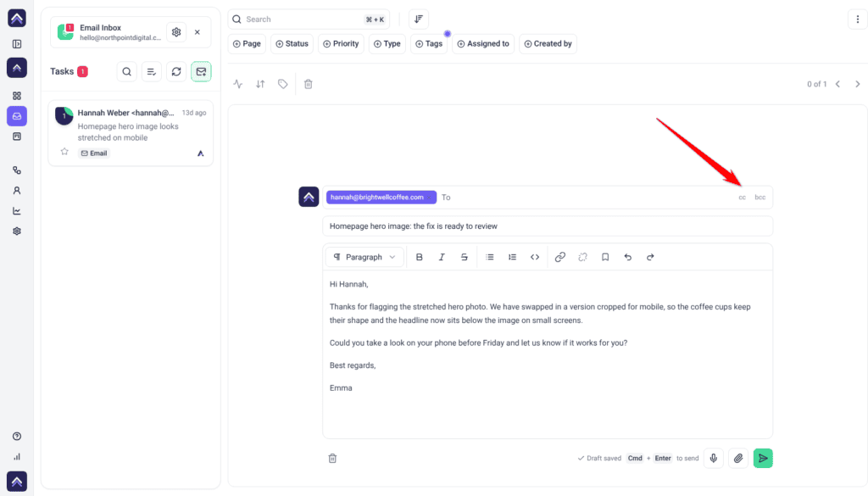Screen dimensions: 868x496
Task: Open Hannah Weber email task
Action: [x=131, y=133]
